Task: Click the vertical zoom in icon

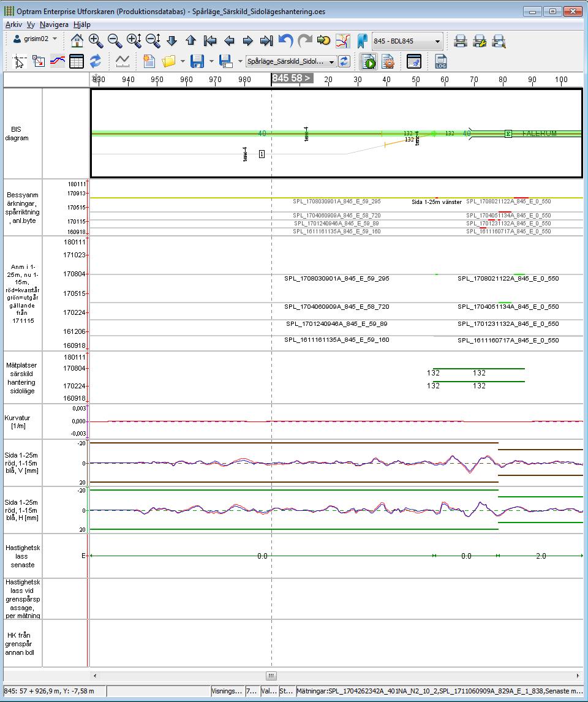Action: (134, 41)
